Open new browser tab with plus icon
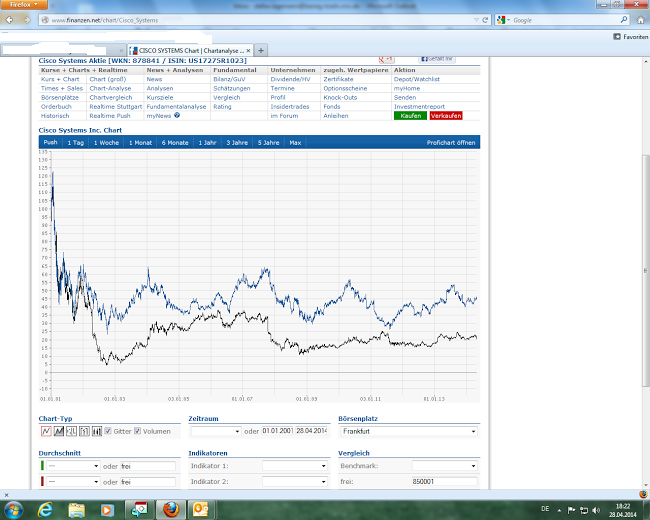The width and height of the screenshot is (650, 520). click(261, 50)
